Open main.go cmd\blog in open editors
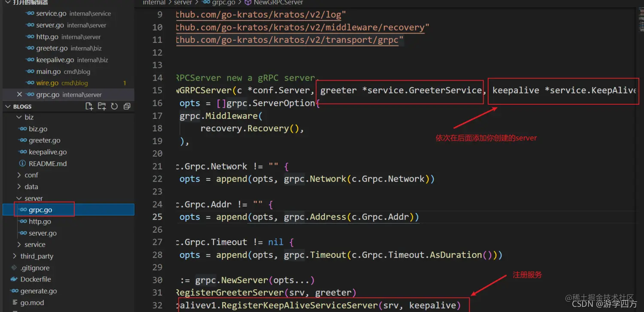Viewport: 644px width, 312px height. [x=69, y=71]
